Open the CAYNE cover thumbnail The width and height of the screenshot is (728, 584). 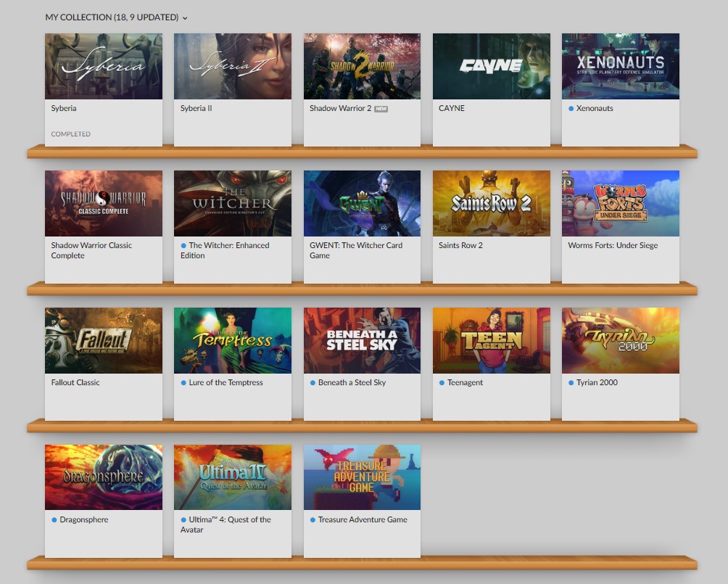pos(491,66)
